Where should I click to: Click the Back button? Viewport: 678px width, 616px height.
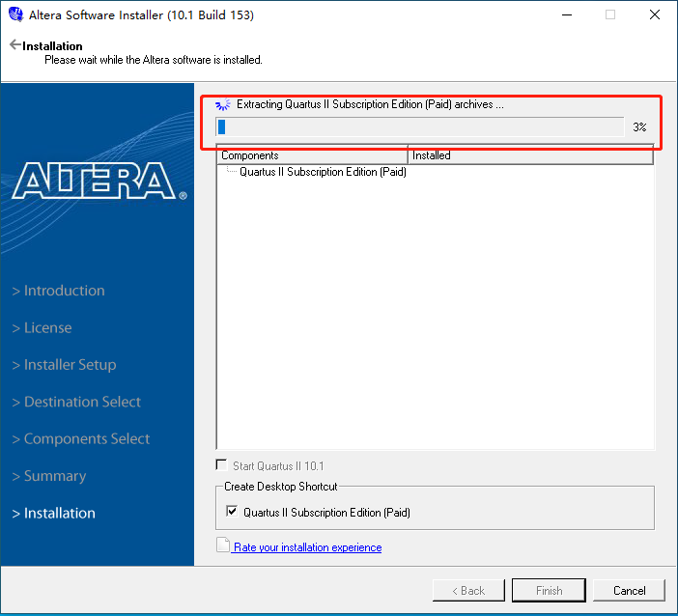click(468, 591)
